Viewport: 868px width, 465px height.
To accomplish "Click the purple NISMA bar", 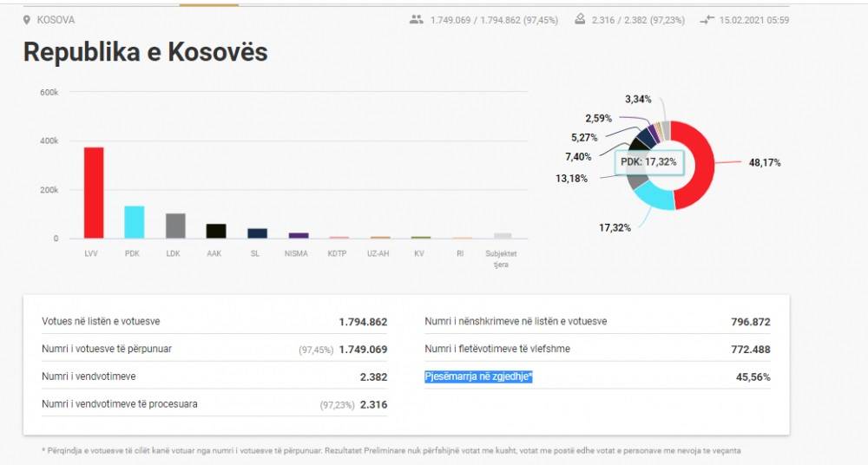I will [299, 236].
